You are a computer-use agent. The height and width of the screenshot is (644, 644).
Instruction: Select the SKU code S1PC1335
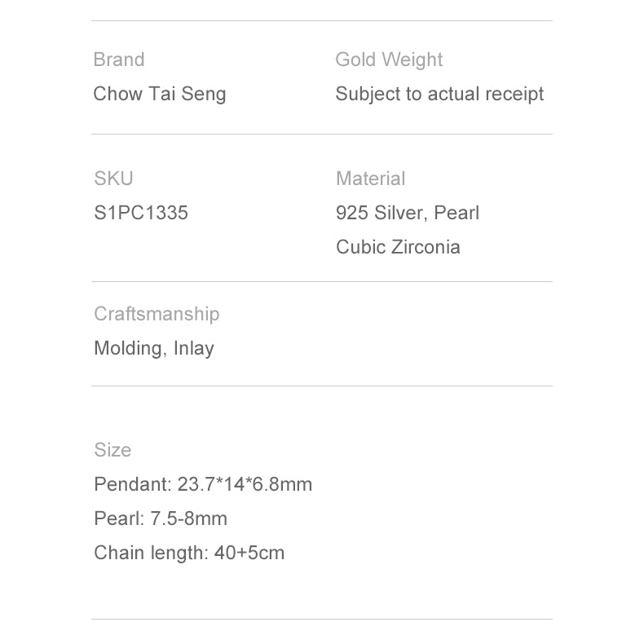pyautogui.click(x=141, y=213)
